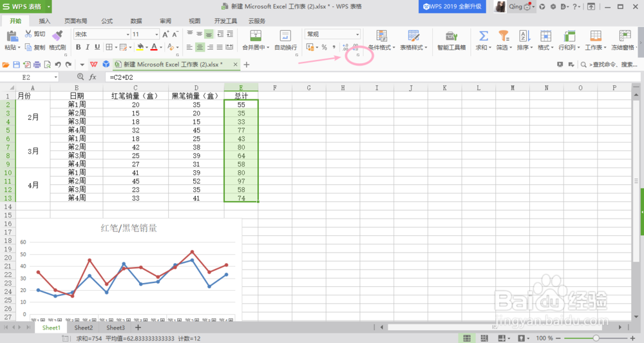
Task: Click the print preview icon
Action: tap(47, 64)
